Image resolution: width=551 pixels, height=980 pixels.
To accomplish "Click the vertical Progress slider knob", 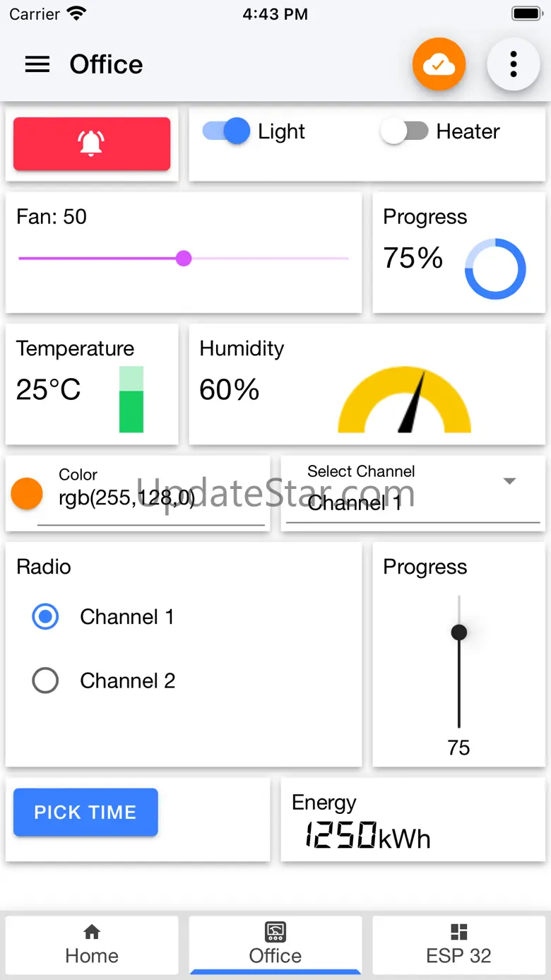I will (x=459, y=632).
